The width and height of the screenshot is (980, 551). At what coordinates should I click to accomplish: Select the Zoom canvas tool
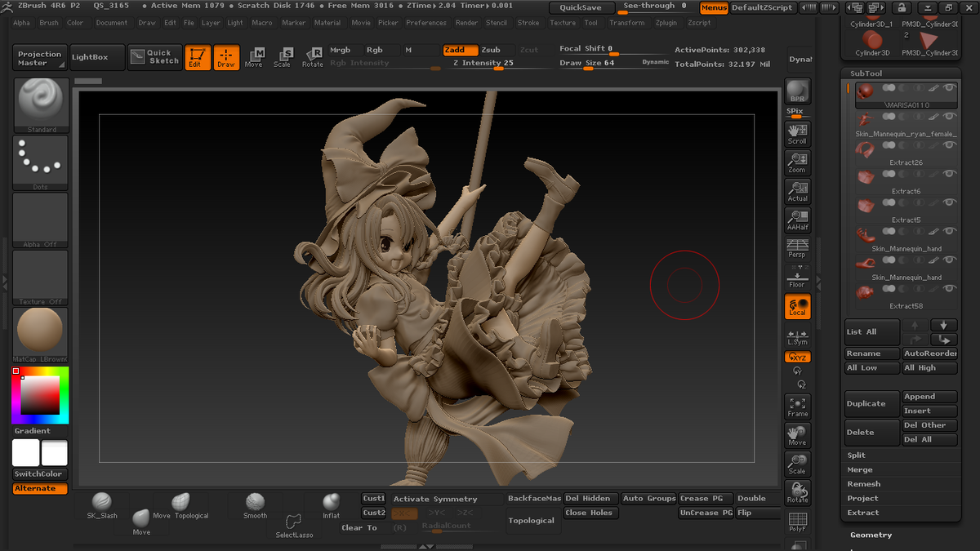click(x=797, y=162)
